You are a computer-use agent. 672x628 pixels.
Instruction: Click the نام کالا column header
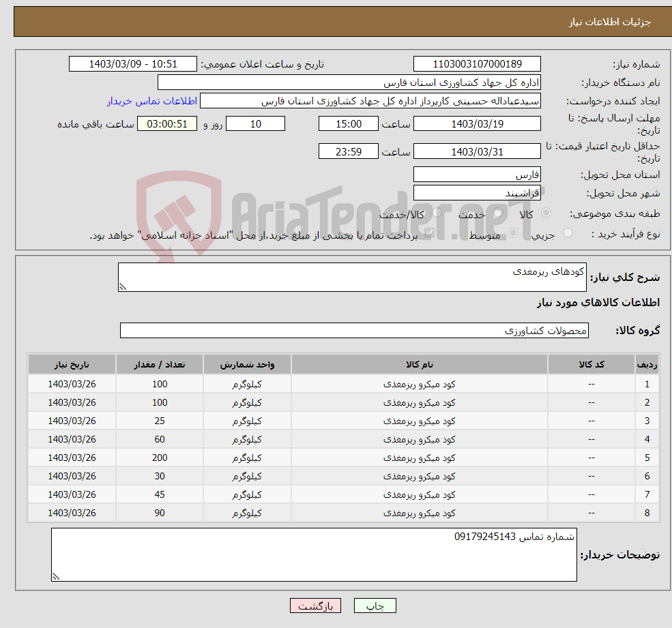click(x=419, y=365)
